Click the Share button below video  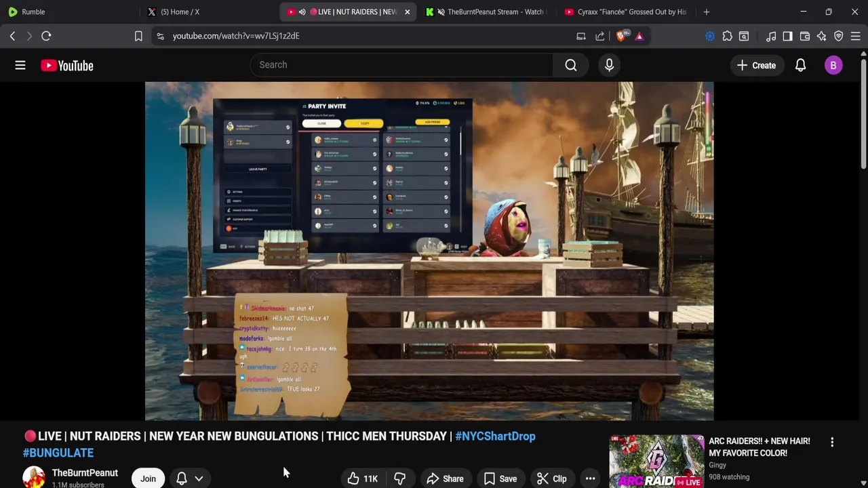point(445,479)
